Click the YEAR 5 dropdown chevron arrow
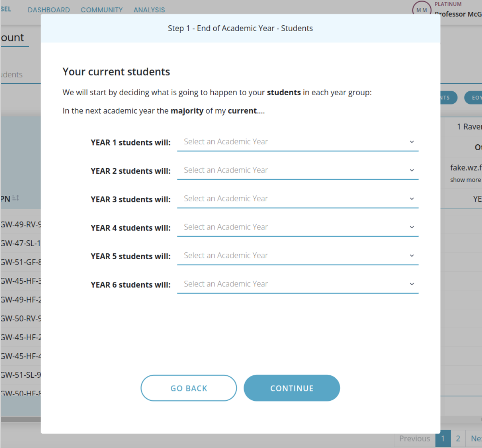The height and width of the screenshot is (448, 482). click(411, 256)
